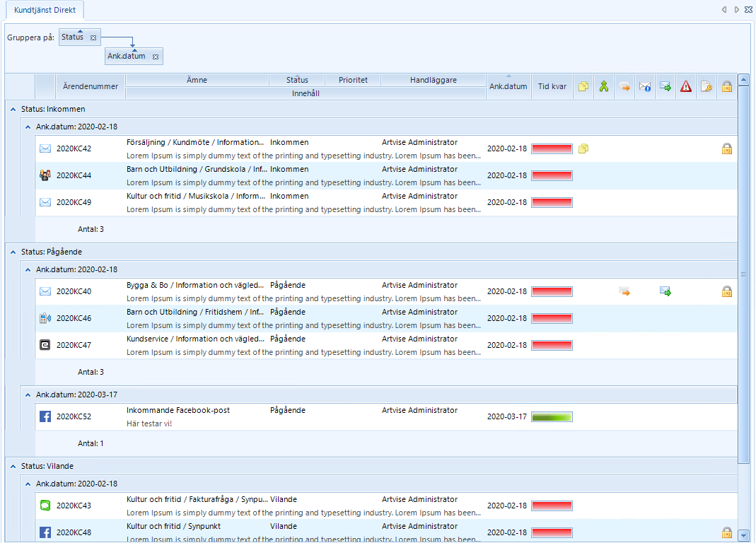The width and height of the screenshot is (756, 543).
Task: Click the scrollbar up arrow
Action: [743, 79]
